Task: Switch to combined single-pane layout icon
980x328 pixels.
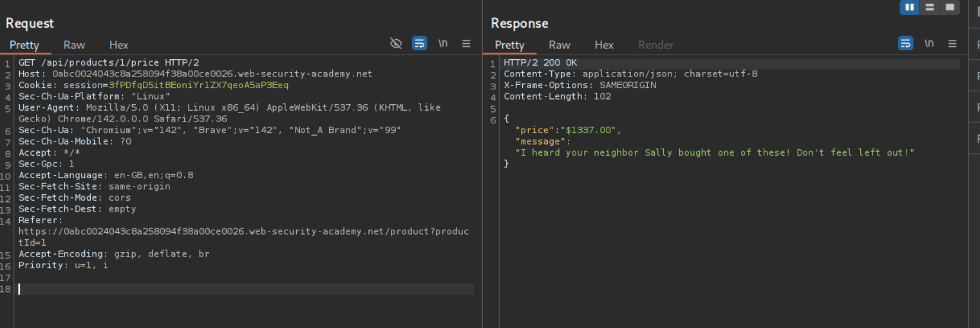Action: coord(950,7)
